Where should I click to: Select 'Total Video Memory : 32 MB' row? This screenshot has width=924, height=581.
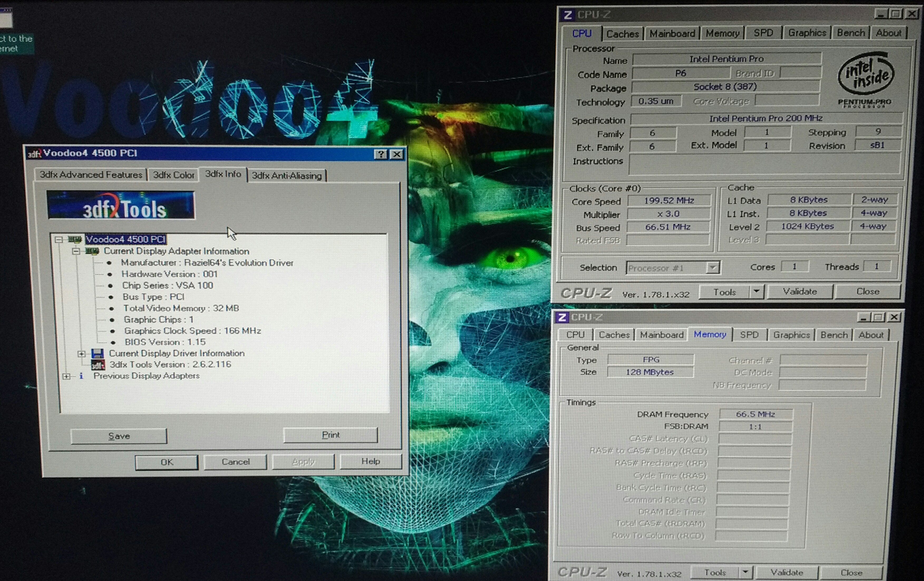(181, 308)
